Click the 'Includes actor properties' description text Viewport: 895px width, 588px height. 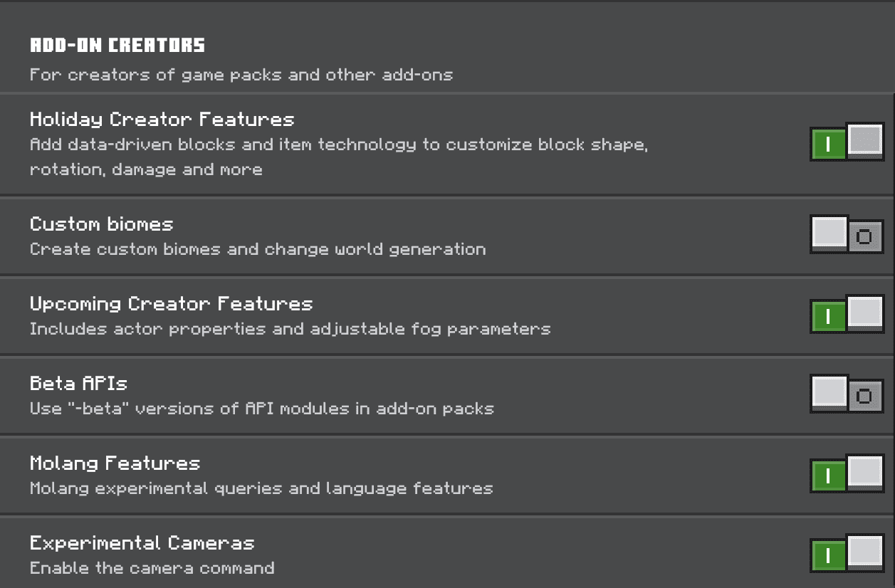(291, 329)
